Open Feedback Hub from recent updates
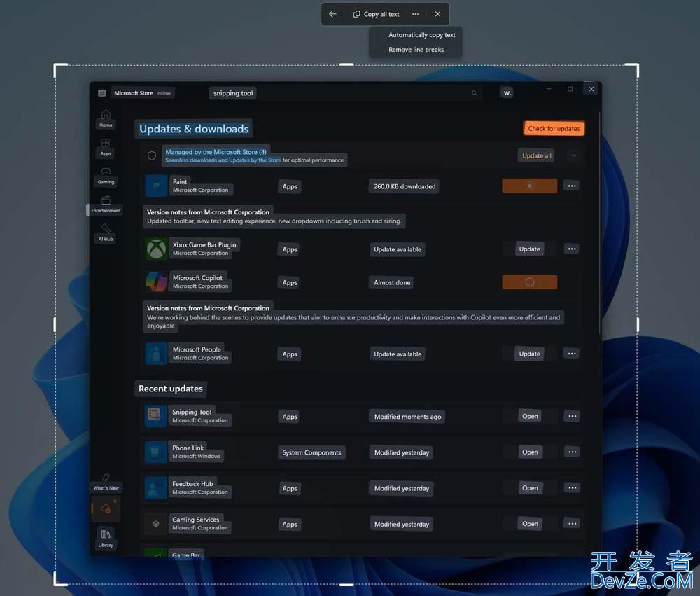This screenshot has height=596, width=700. click(x=530, y=488)
